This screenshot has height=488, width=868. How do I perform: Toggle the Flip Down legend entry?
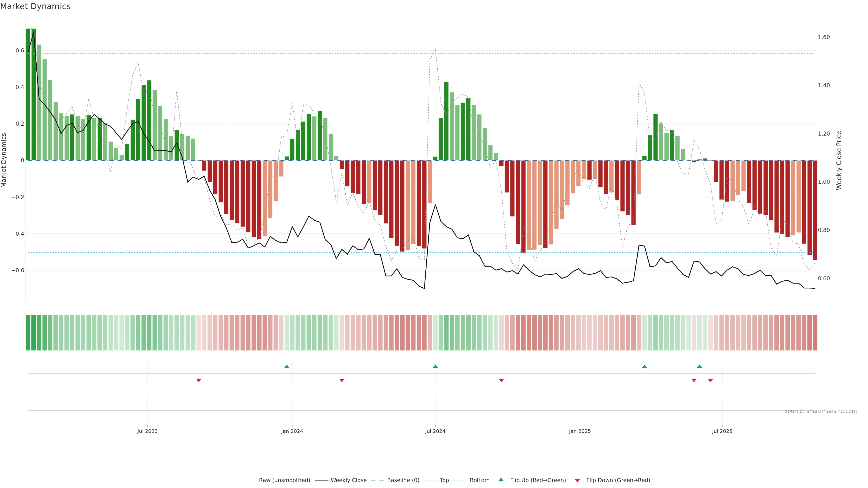(x=618, y=480)
